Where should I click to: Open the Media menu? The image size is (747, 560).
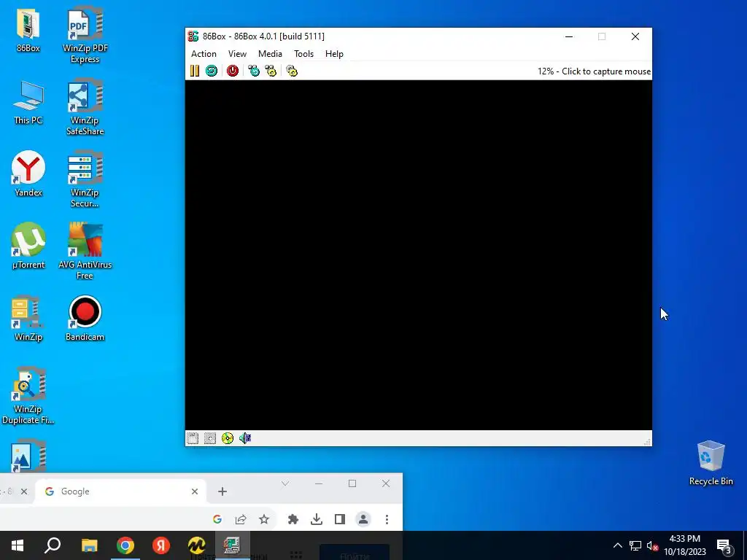tap(270, 54)
